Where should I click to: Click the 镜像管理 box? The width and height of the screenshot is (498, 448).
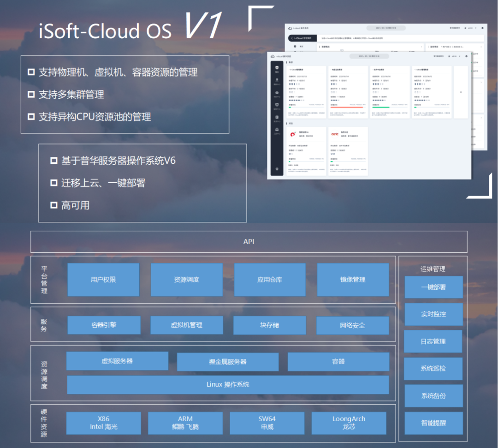pos(353,280)
